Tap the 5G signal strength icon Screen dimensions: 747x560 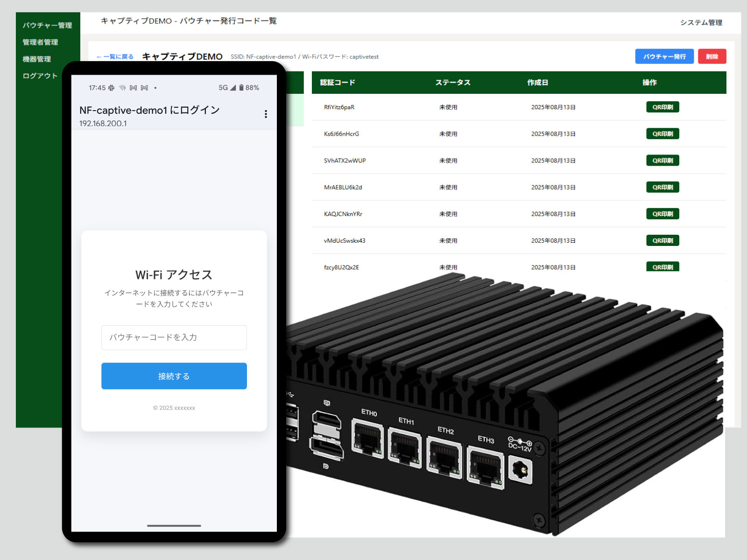pyautogui.click(x=233, y=88)
